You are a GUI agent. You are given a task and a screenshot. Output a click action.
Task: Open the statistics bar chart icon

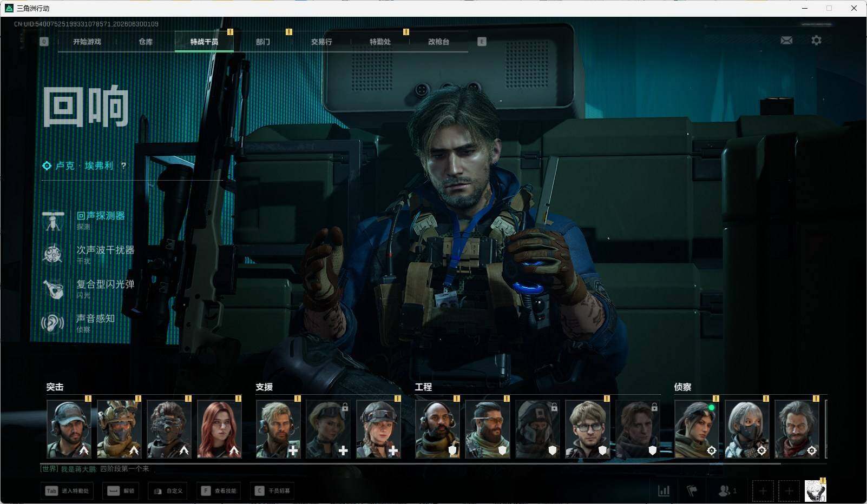(x=664, y=490)
